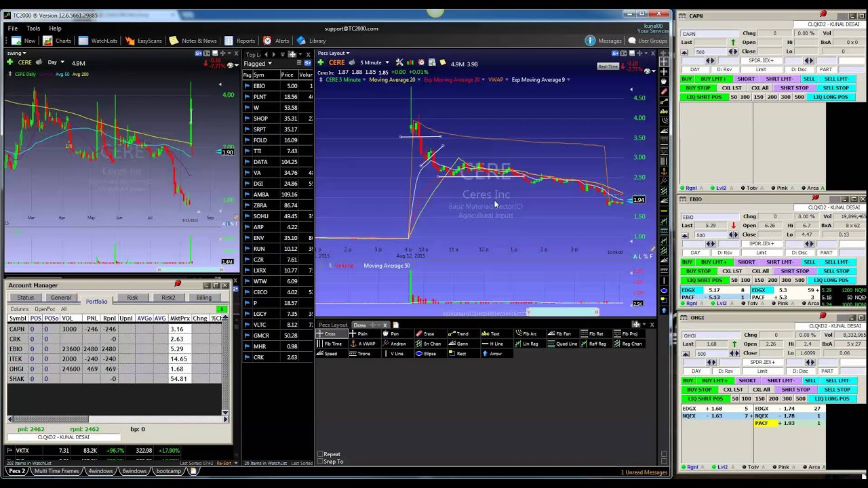This screenshot has width=868, height=488.
Task: Open the swing layout dropdown
Action: point(16,54)
